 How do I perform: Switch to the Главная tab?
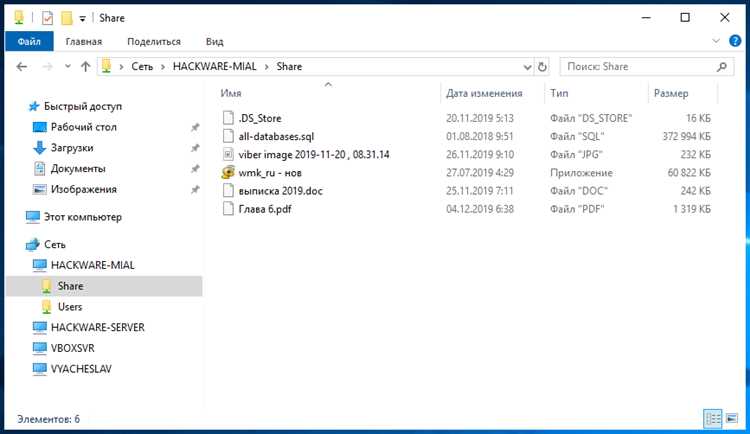point(84,42)
